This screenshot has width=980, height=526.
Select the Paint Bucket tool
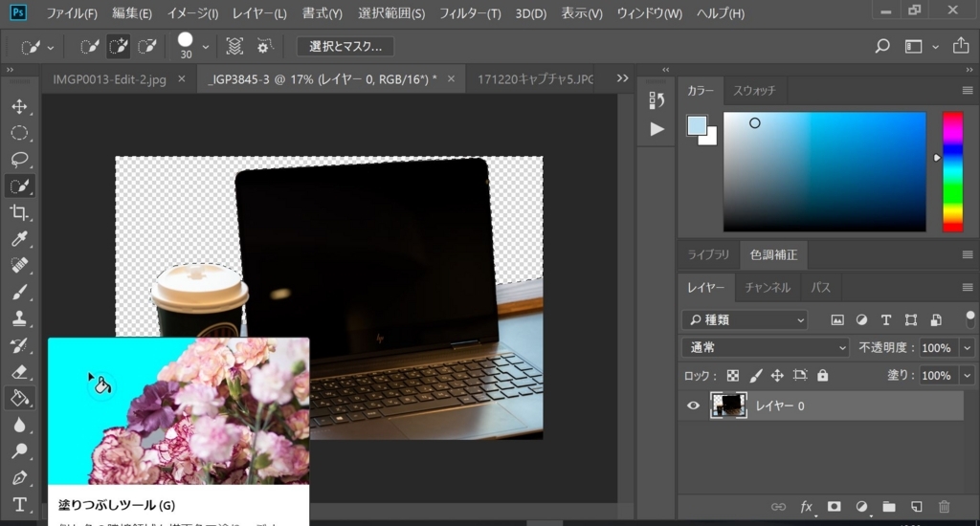tap(19, 398)
